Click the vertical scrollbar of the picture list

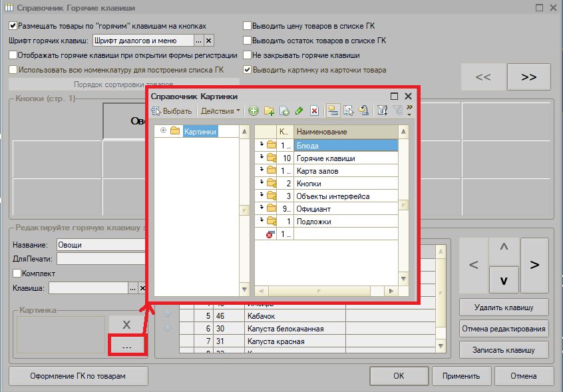[403, 206]
